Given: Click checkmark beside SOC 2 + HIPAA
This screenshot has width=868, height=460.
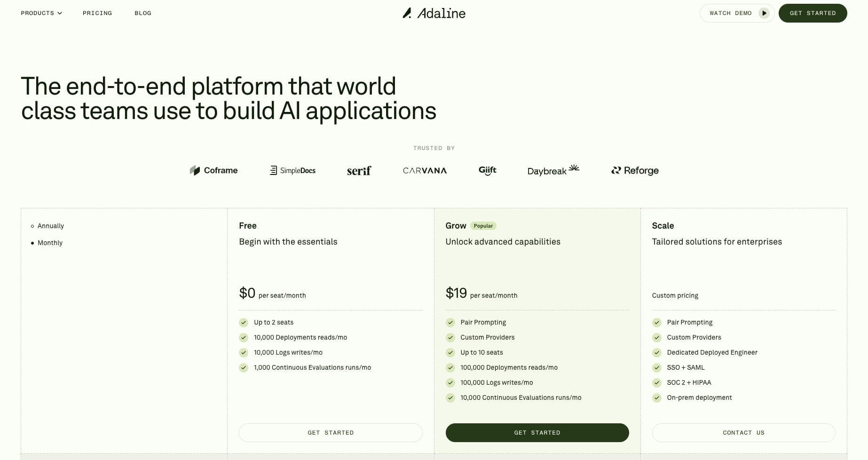Looking at the screenshot, I should 657,383.
